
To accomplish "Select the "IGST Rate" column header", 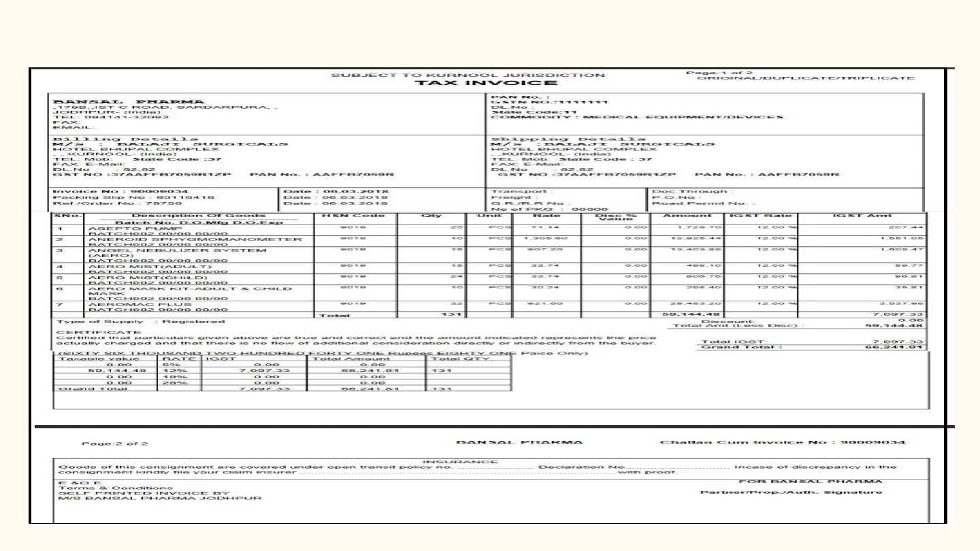I will tap(760, 216).
